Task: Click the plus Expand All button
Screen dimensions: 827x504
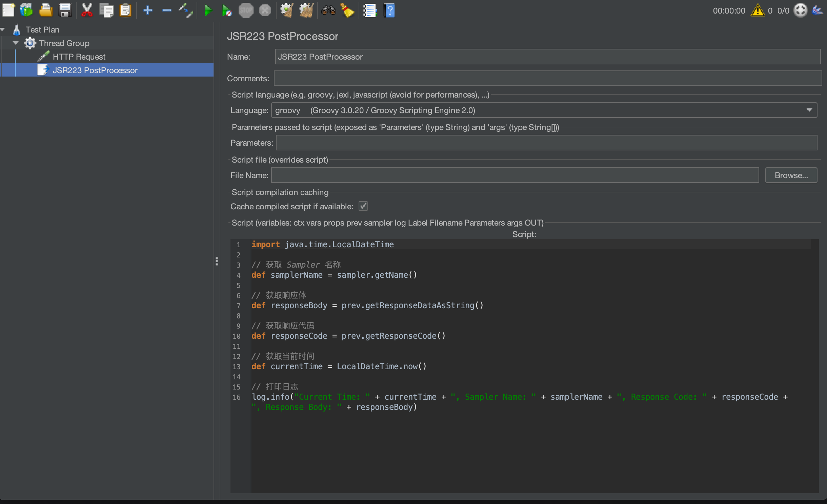Action: tap(148, 10)
